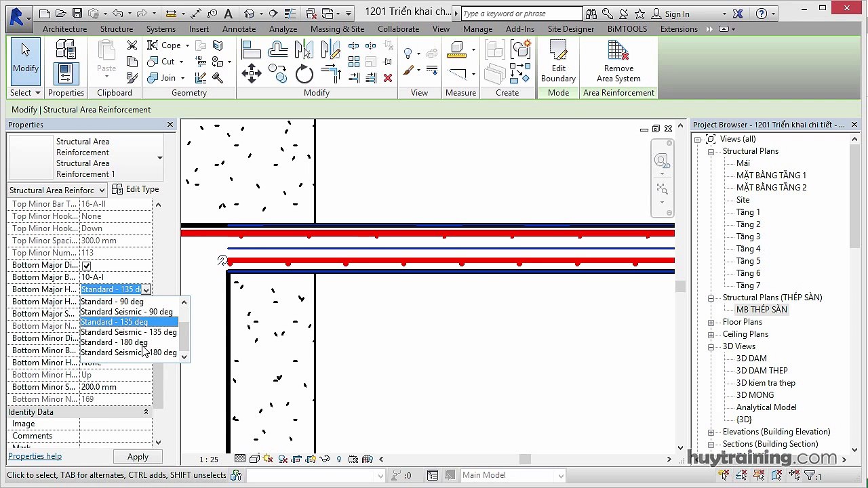Toggle the Properties palette ribbon icon
The image size is (868, 488).
tap(66, 73)
